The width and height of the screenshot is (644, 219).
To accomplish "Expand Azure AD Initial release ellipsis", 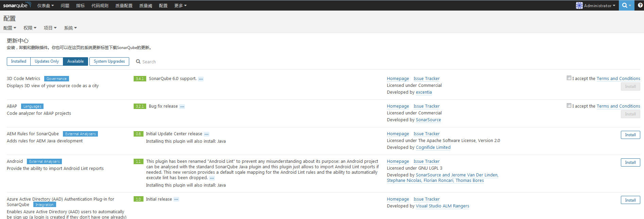I will point(176,200).
